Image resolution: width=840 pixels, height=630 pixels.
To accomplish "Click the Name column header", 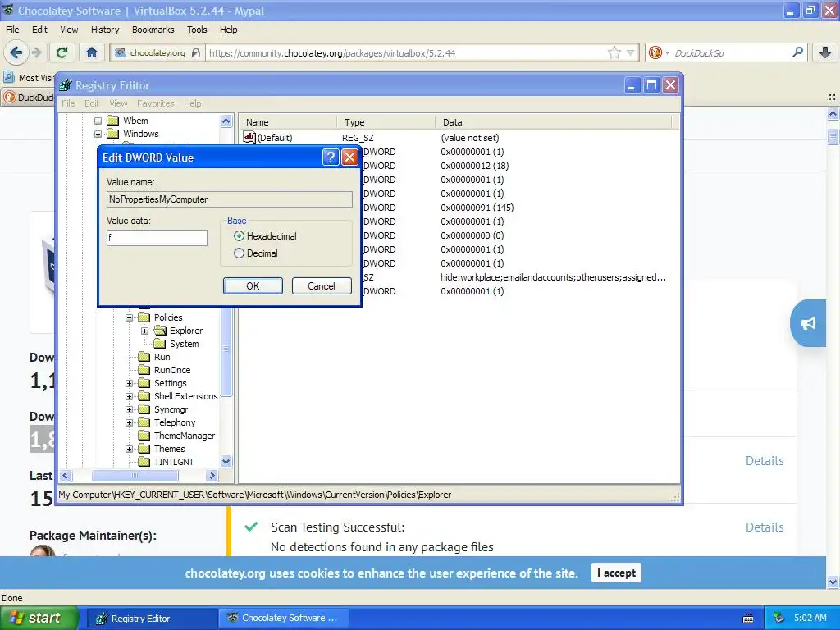I will tap(289, 122).
